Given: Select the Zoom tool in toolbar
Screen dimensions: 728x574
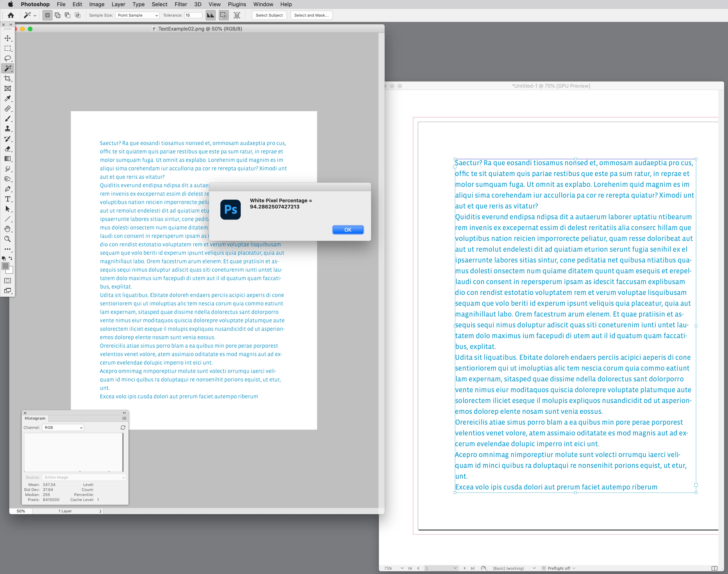Looking at the screenshot, I should [7, 239].
